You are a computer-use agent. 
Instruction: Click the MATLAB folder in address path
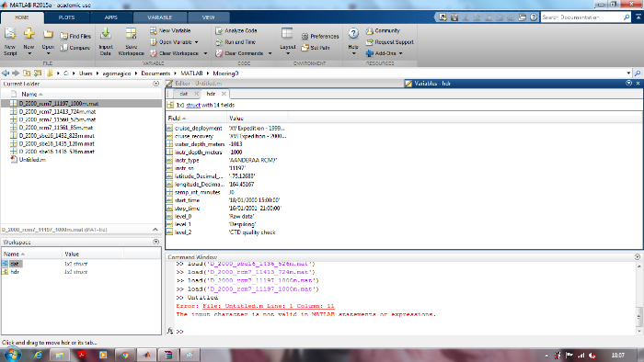click(x=191, y=73)
